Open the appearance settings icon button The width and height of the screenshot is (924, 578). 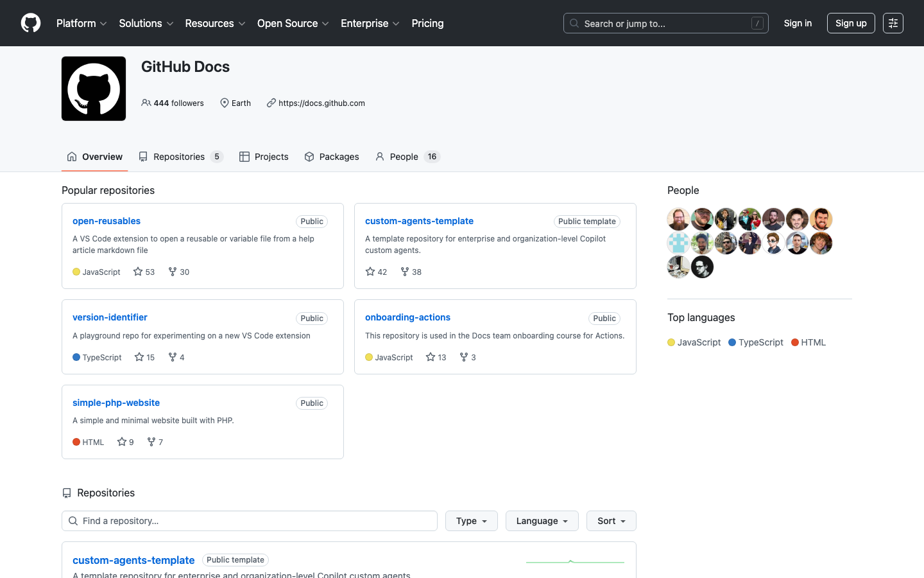click(893, 23)
